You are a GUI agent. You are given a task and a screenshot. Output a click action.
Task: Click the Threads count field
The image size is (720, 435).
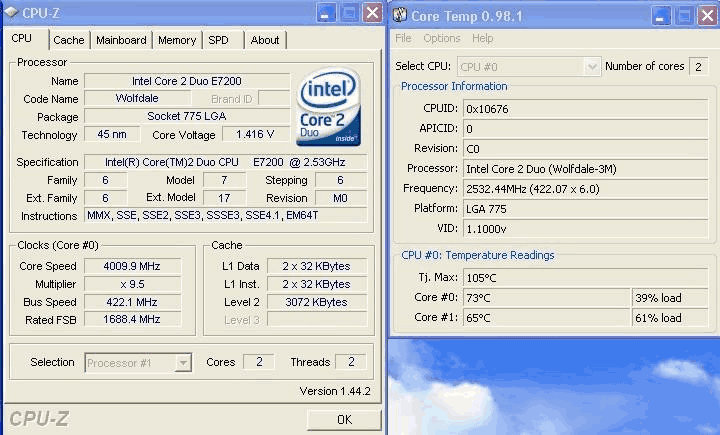[x=351, y=362]
